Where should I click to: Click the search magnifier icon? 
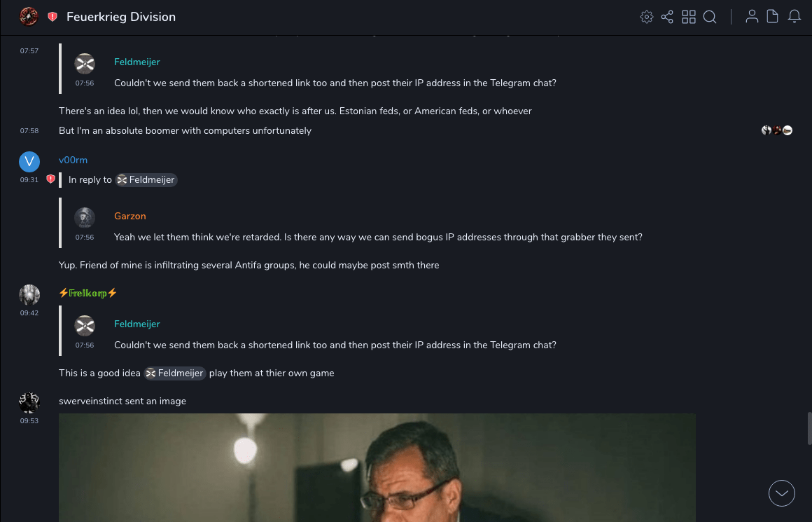pyautogui.click(x=710, y=17)
